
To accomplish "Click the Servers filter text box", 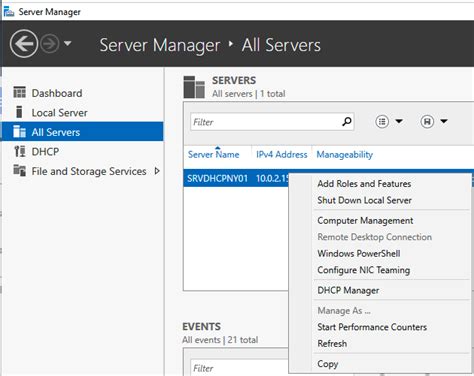I will 272,122.
